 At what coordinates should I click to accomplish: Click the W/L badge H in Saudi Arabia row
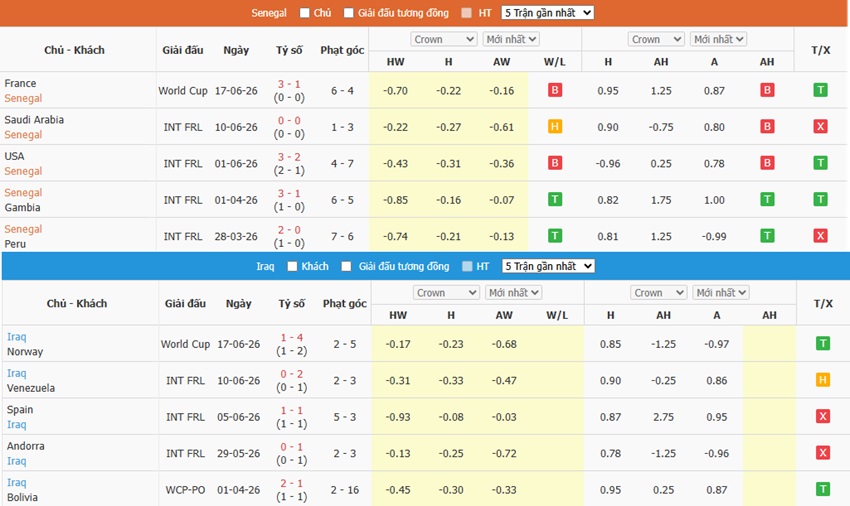pyautogui.click(x=555, y=126)
